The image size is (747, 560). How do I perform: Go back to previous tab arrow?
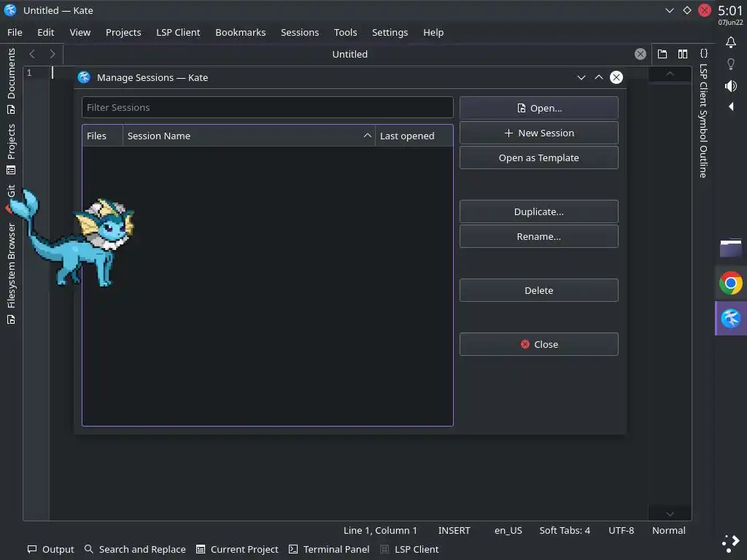pos(32,54)
